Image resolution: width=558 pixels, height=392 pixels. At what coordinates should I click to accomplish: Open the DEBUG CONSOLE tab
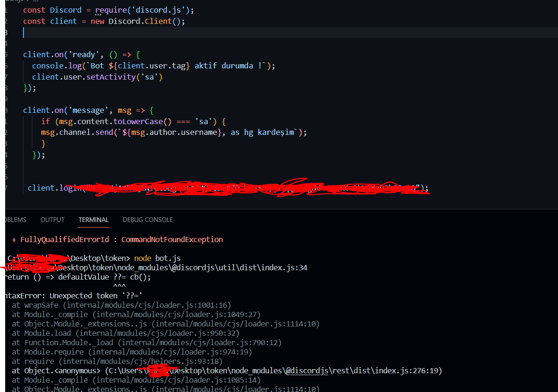(148, 220)
